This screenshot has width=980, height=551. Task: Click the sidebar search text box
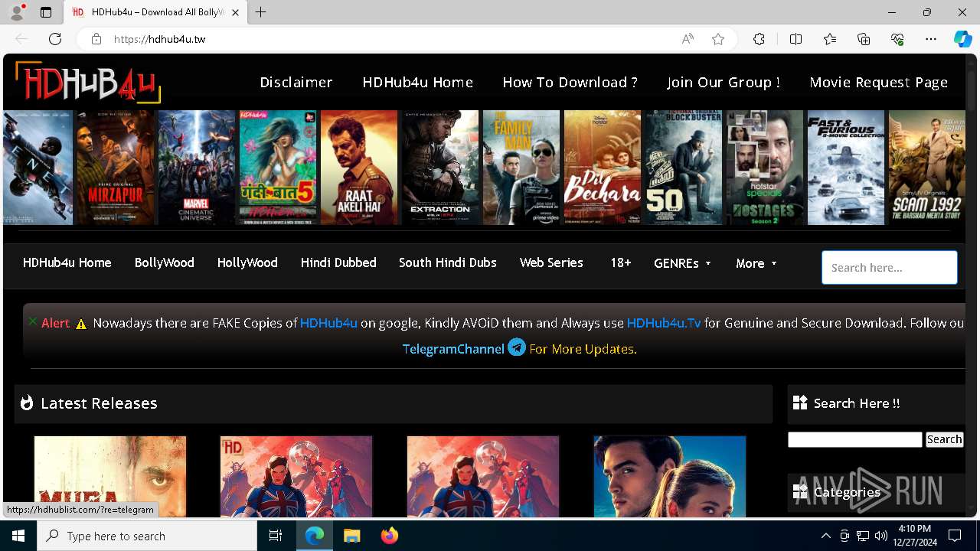[855, 439]
